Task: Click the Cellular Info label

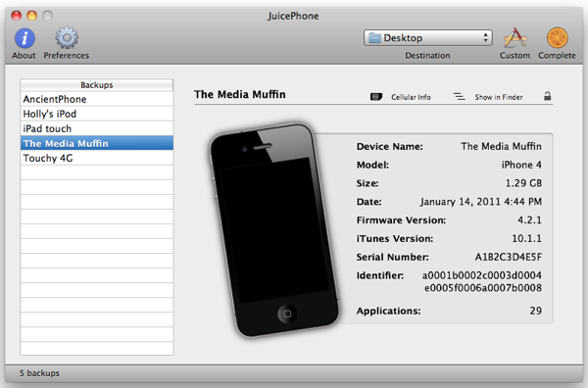Action: point(411,97)
